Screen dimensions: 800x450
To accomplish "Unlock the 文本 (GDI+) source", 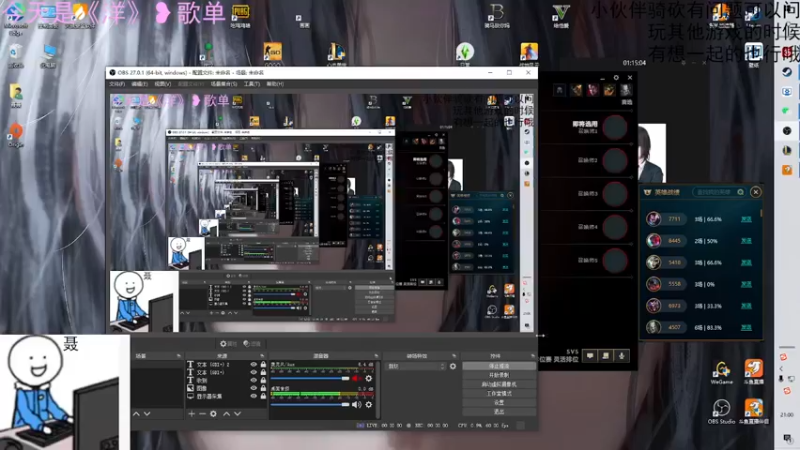I will point(263,372).
